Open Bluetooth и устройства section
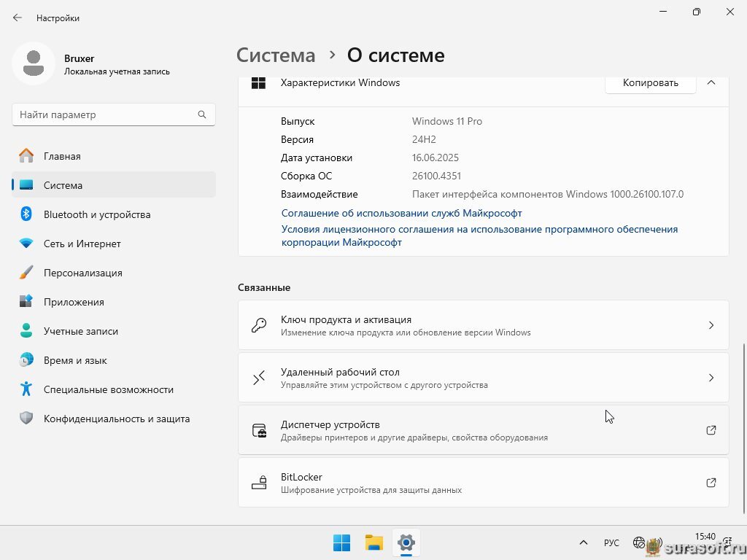Viewport: 747px width, 560px height. [x=113, y=214]
